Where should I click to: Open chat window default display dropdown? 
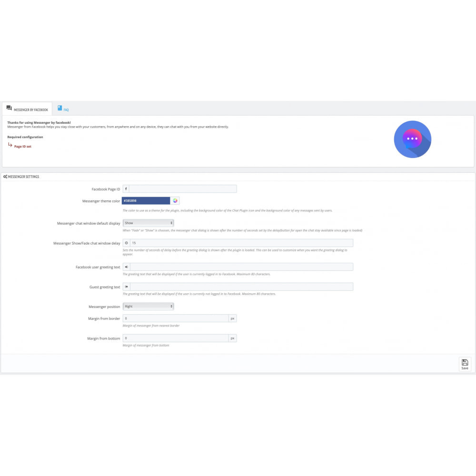click(x=148, y=223)
